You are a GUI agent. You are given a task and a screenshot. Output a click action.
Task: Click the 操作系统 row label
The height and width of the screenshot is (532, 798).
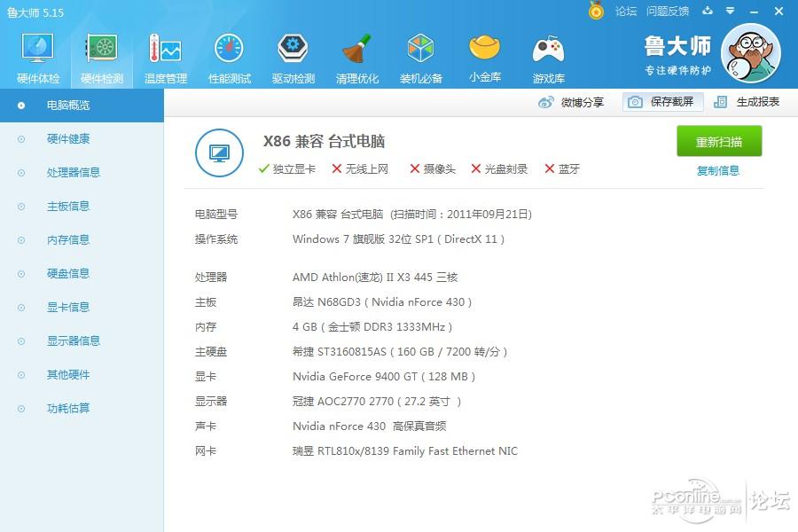point(216,239)
